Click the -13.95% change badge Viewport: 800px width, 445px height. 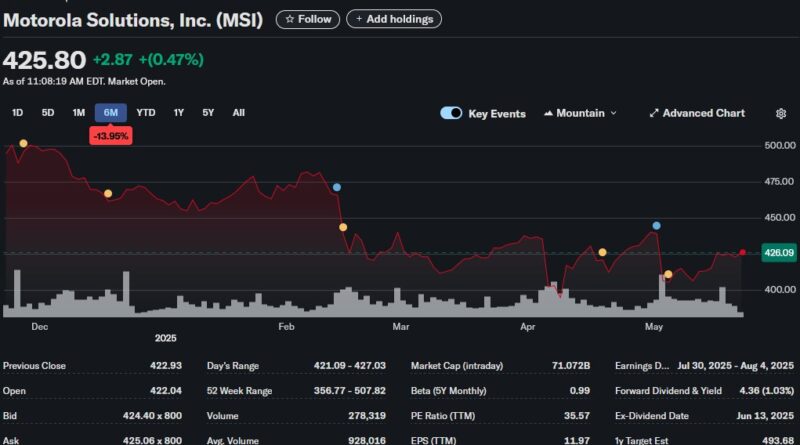click(111, 136)
